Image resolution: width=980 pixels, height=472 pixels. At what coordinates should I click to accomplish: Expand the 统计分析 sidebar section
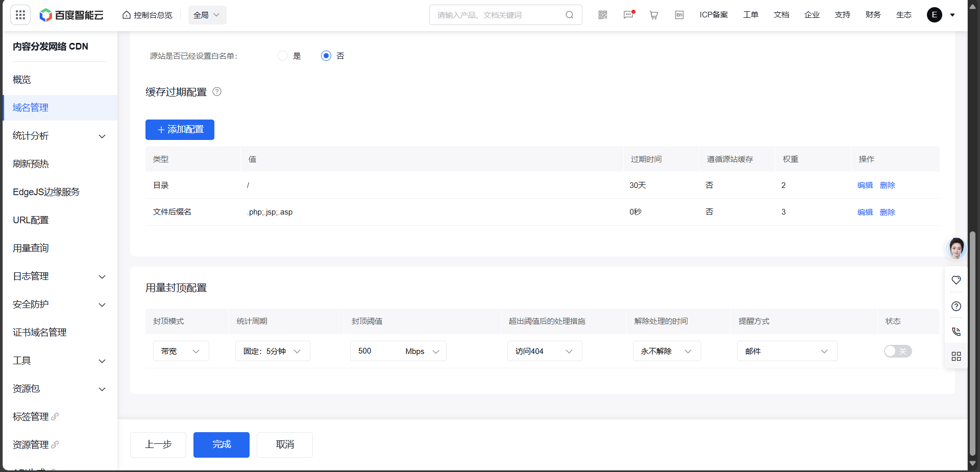[60, 136]
